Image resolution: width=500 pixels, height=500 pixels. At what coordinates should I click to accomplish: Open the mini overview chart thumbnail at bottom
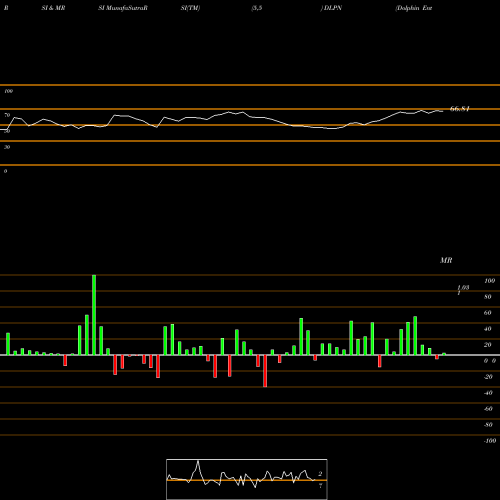tap(247, 479)
